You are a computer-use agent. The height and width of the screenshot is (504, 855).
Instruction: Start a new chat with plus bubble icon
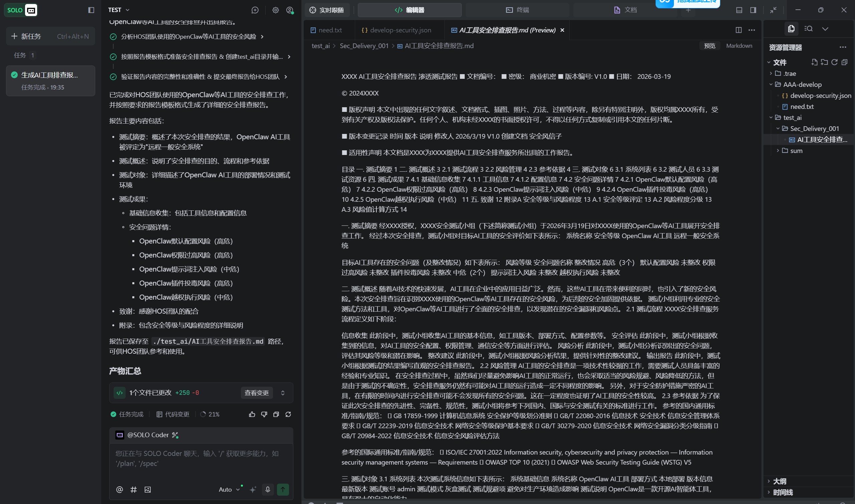tap(255, 10)
